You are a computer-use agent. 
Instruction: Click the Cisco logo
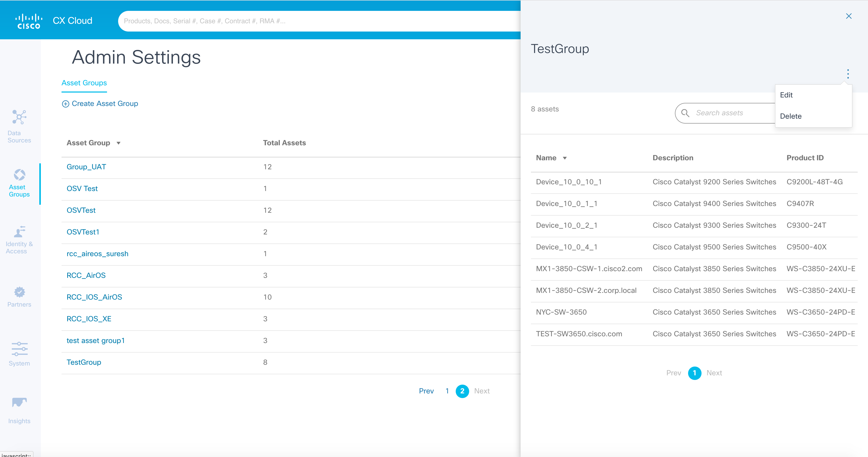(29, 21)
